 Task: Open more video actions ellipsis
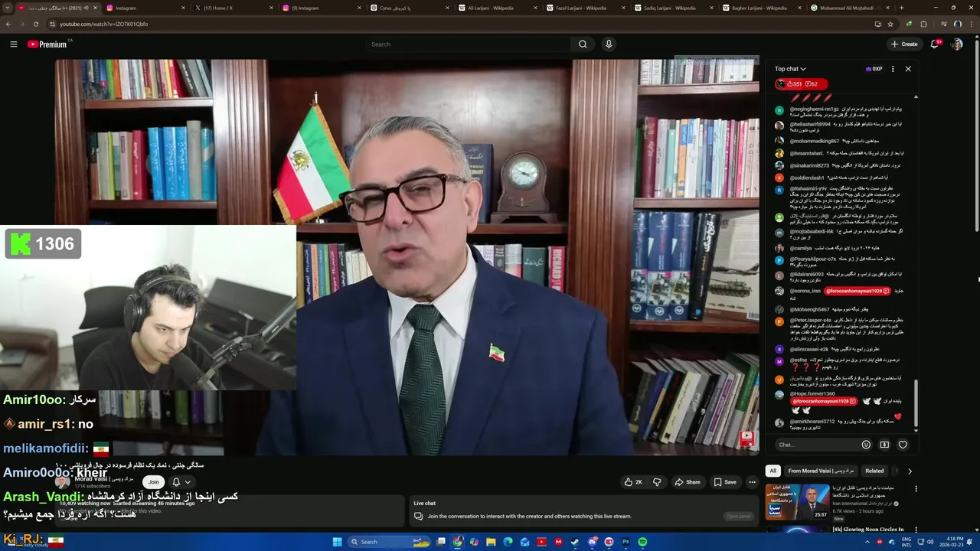click(752, 482)
